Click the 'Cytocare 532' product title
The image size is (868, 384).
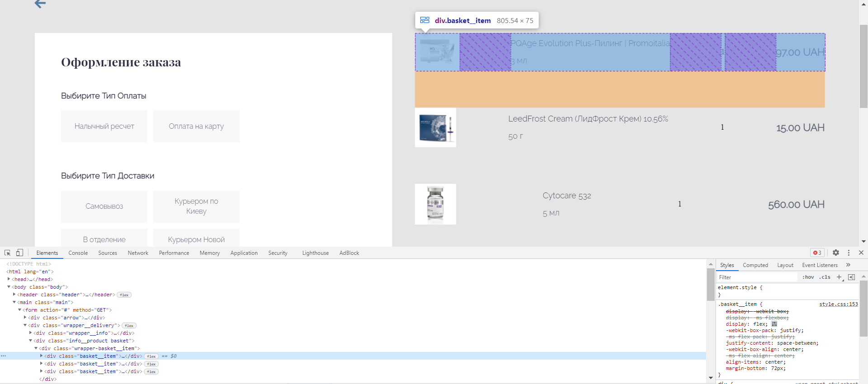point(567,196)
